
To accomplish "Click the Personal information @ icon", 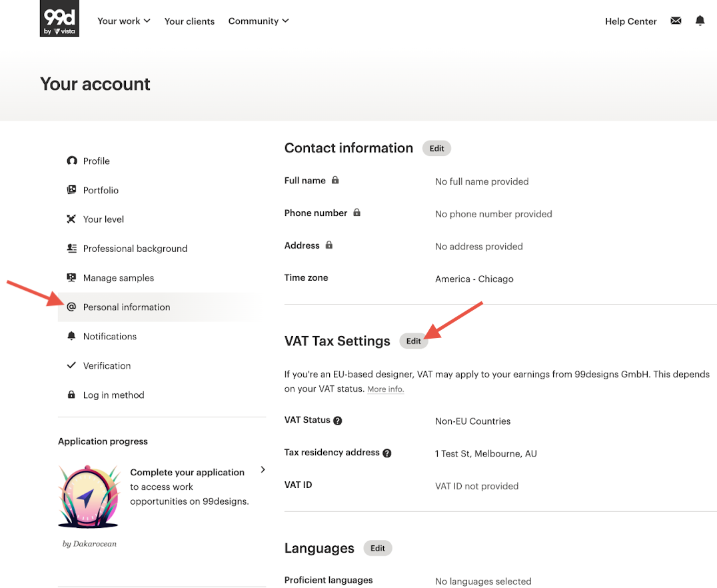I will coord(71,307).
